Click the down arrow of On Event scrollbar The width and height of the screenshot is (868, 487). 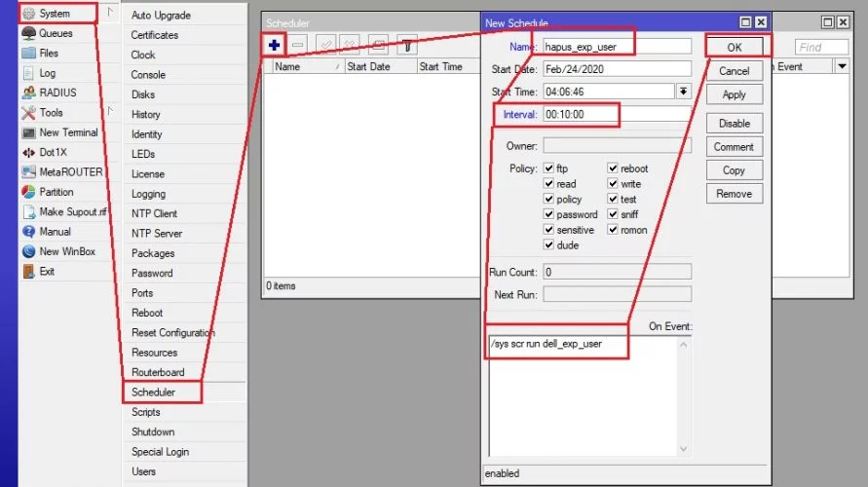click(x=684, y=449)
